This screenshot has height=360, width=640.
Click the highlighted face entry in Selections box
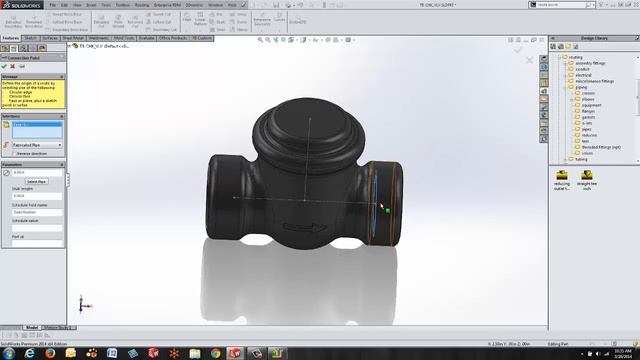tap(37, 124)
